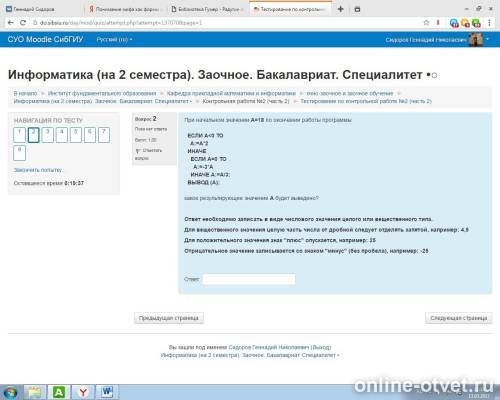The image size is (500, 400).
Task: Switch to the Библиотека Гумер tab
Action: tap(207, 9)
